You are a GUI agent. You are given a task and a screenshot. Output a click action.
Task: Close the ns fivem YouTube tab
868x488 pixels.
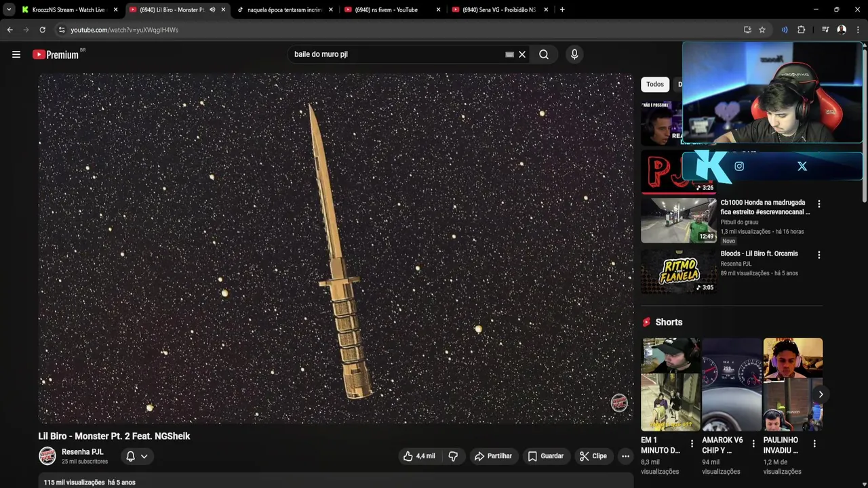coord(438,9)
